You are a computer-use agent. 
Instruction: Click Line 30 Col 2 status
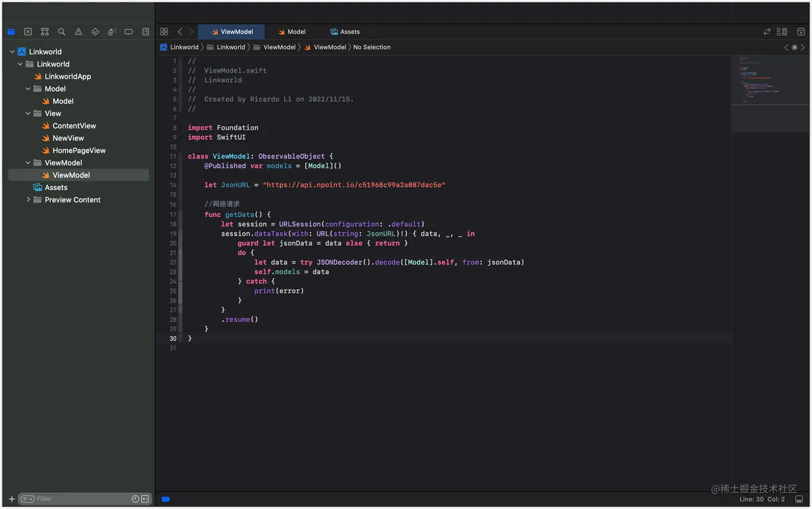pos(762,499)
